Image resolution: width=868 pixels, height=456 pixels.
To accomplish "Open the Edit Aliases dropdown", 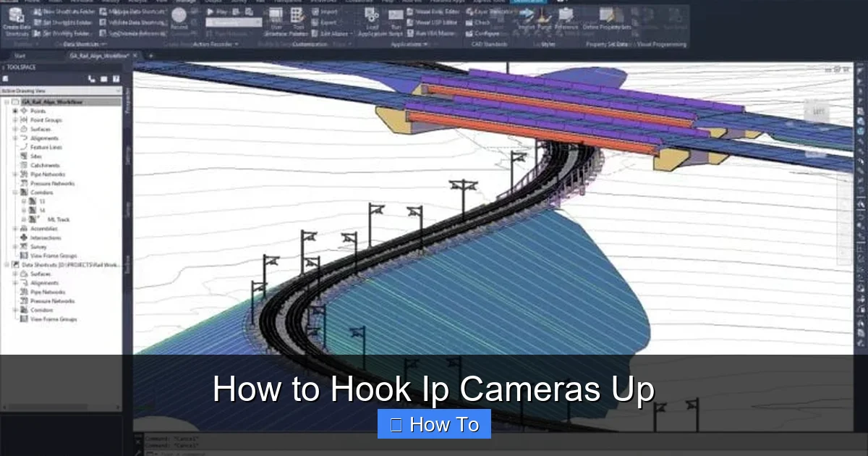I will click(333, 33).
